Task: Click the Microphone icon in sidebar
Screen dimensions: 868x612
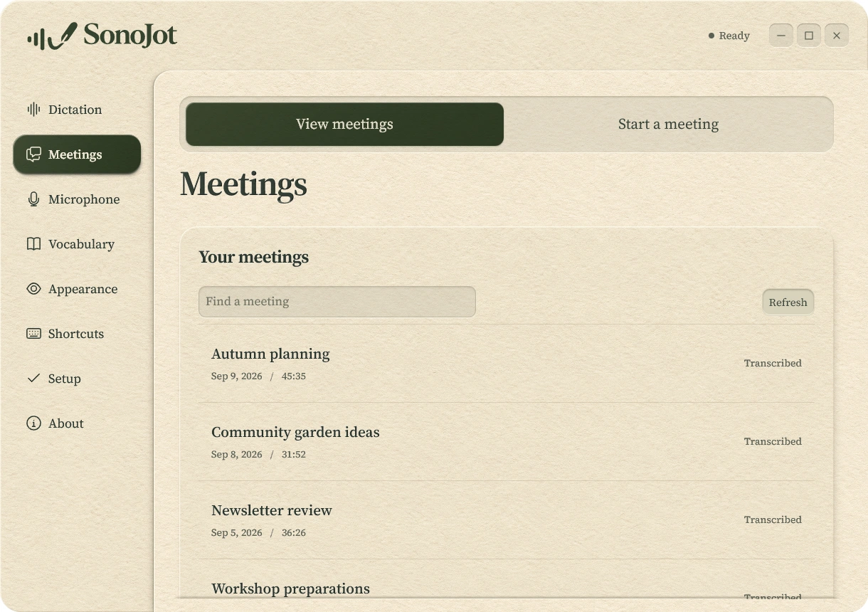Action: [33, 199]
